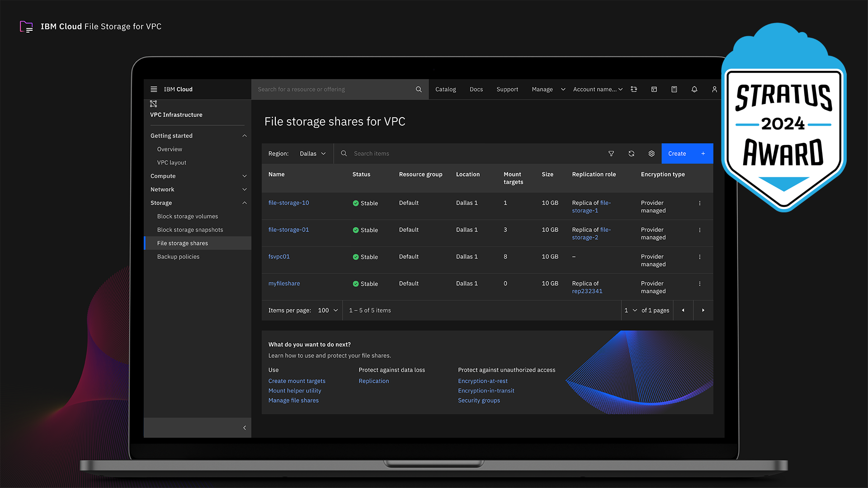
Task: Open overflow menu for myfileshare row
Action: click(x=700, y=284)
